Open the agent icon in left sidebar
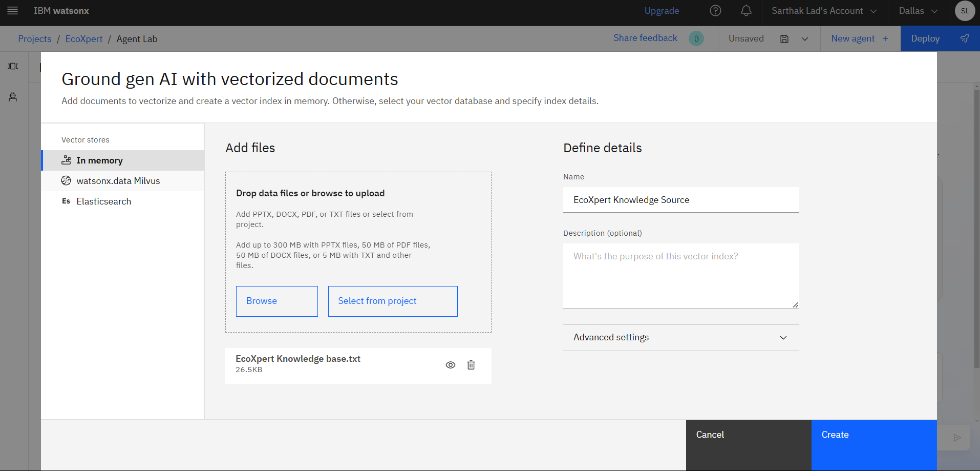 13,97
